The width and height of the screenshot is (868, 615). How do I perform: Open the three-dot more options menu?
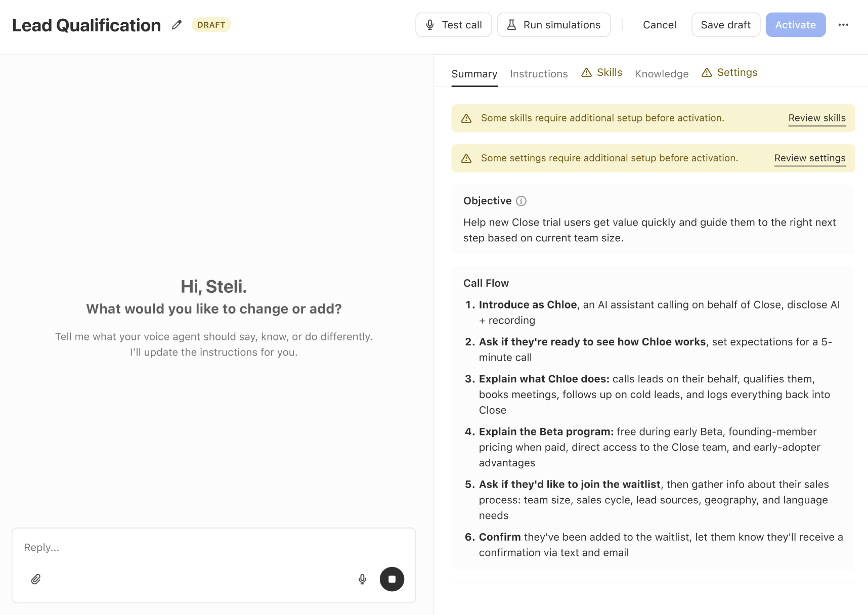[x=843, y=25]
